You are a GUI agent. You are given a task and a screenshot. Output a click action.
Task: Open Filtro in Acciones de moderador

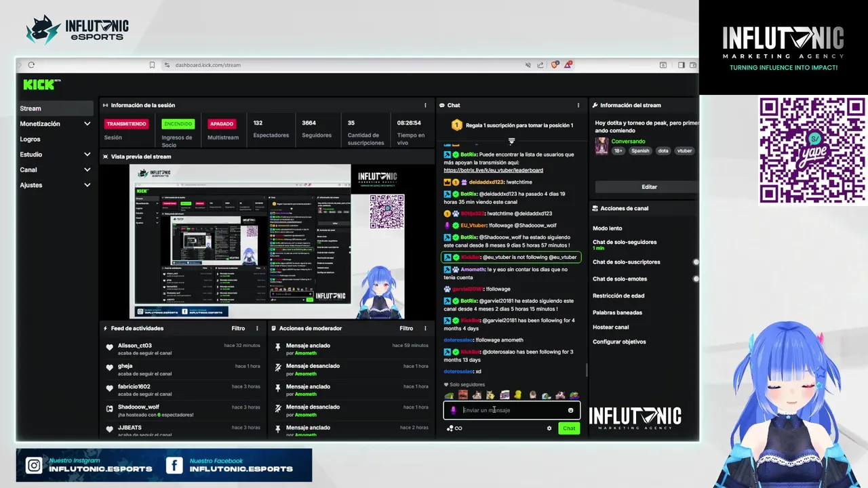click(x=406, y=328)
